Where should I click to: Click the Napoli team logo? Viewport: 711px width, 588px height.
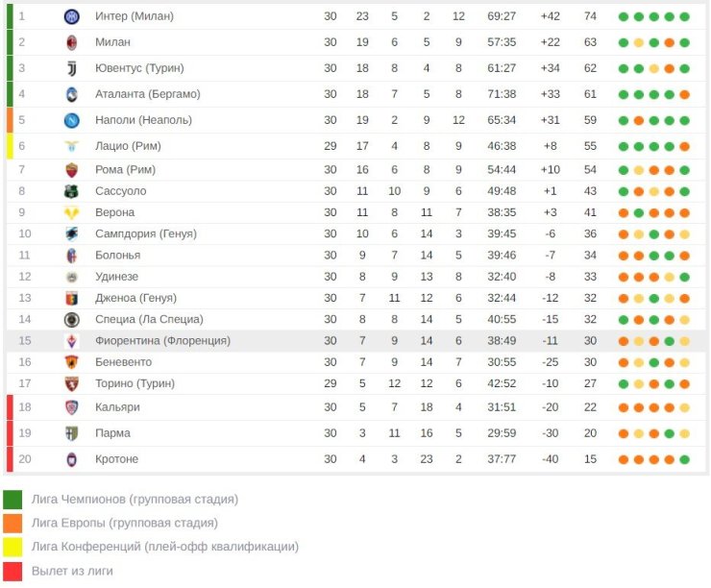tap(72, 120)
